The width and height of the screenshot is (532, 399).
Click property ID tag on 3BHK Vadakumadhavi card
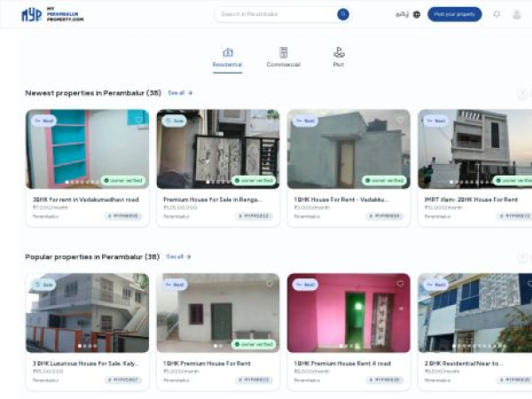tap(123, 215)
